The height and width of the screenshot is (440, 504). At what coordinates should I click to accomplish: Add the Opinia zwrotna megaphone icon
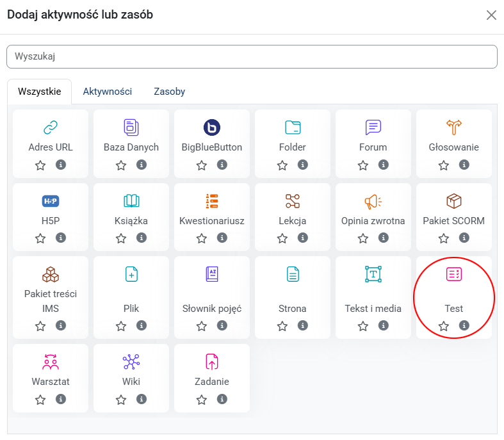coord(373,201)
